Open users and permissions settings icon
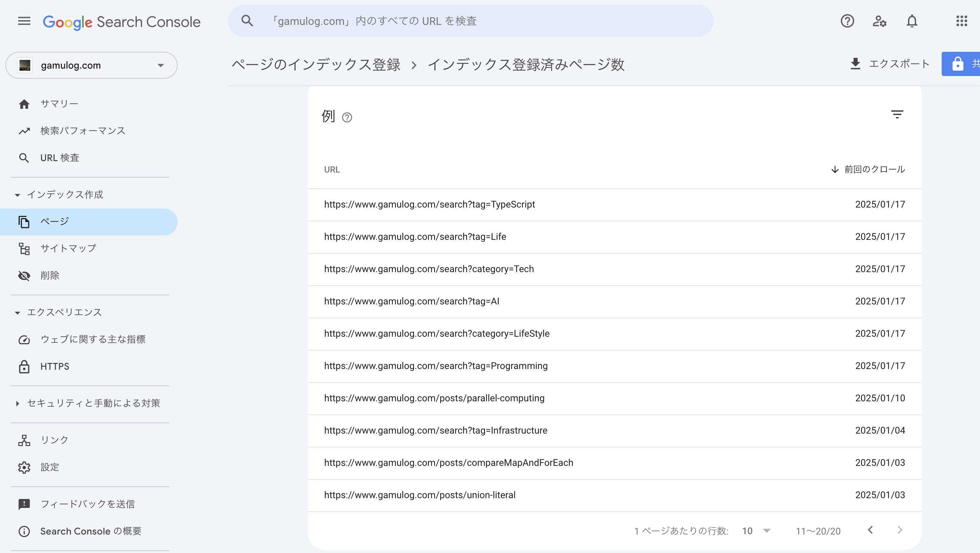 pyautogui.click(x=879, y=21)
